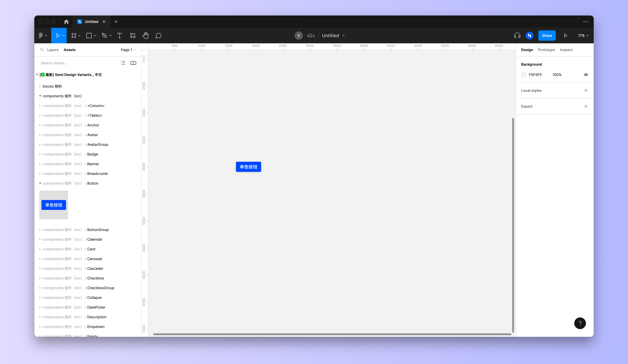Go to the Home tab icon
Viewport: 628px width, 364px height.
pos(66,22)
